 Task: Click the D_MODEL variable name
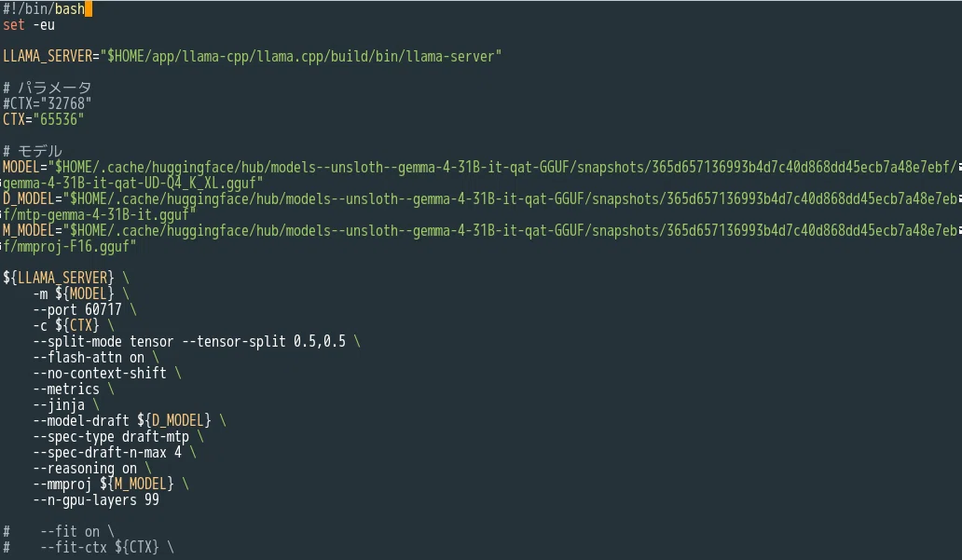[28, 198]
